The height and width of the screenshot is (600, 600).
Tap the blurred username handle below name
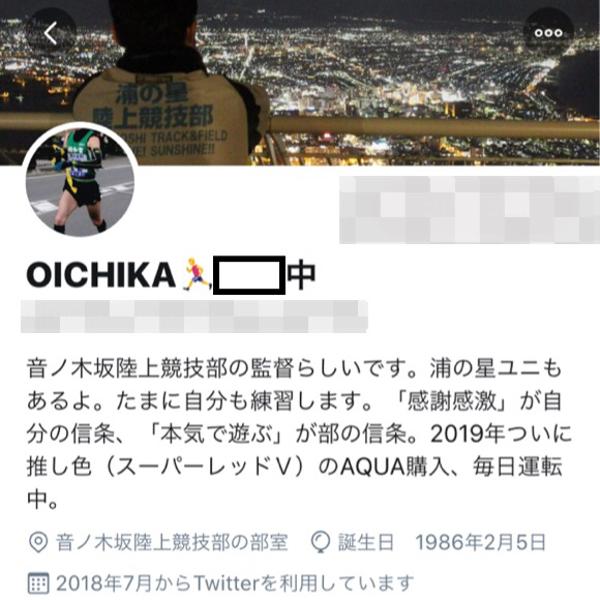point(194,316)
